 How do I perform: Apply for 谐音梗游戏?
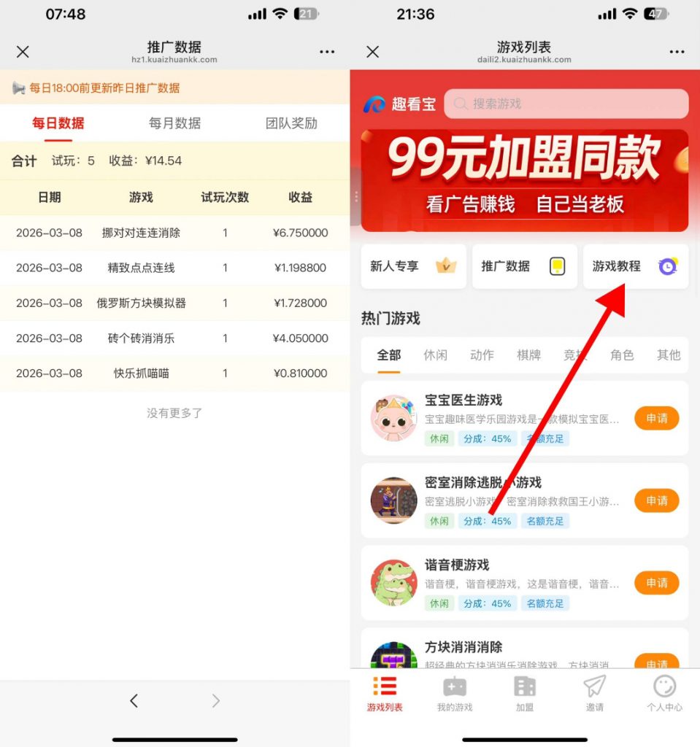click(x=656, y=583)
